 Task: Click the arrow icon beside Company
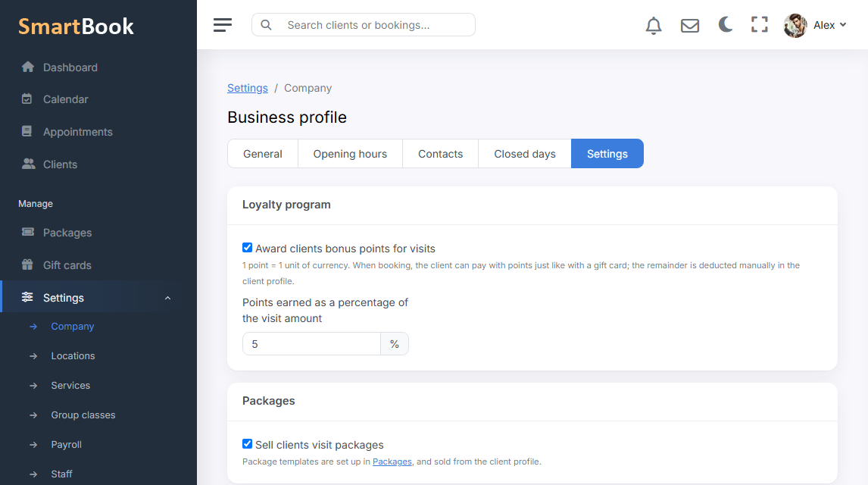[x=33, y=327]
